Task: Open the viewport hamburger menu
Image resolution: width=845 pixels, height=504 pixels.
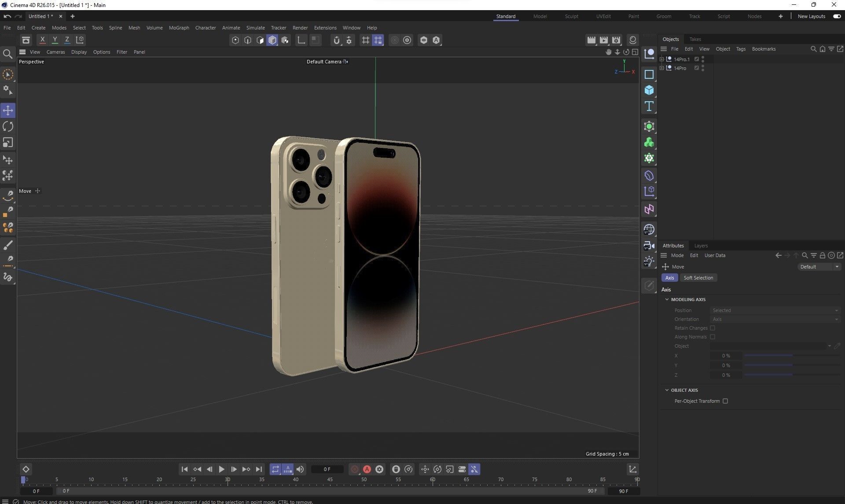Action: [x=22, y=52]
